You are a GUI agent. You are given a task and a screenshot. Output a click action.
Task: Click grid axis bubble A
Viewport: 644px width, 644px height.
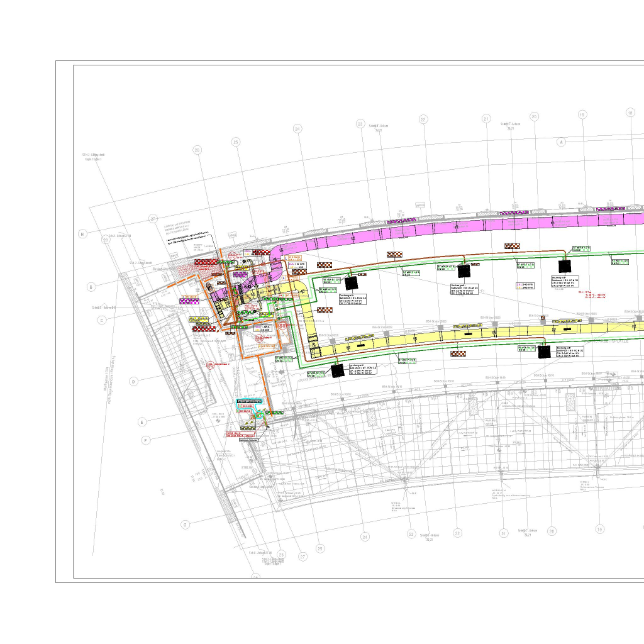click(x=562, y=142)
